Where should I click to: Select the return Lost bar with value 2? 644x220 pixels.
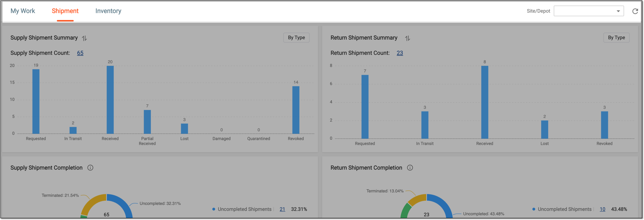[545, 129]
